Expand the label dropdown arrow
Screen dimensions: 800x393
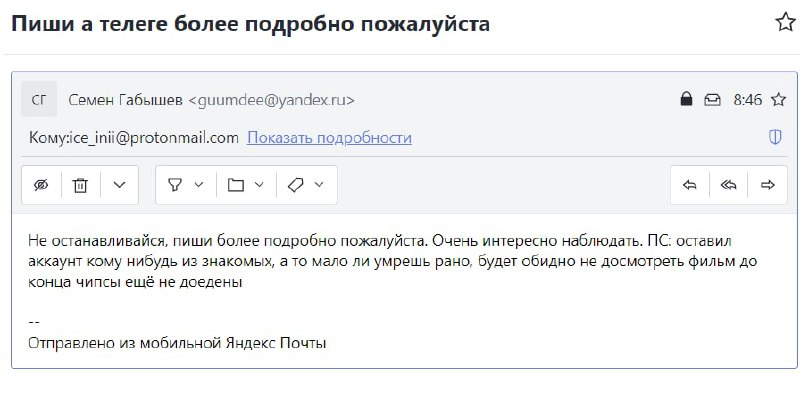[x=319, y=184]
